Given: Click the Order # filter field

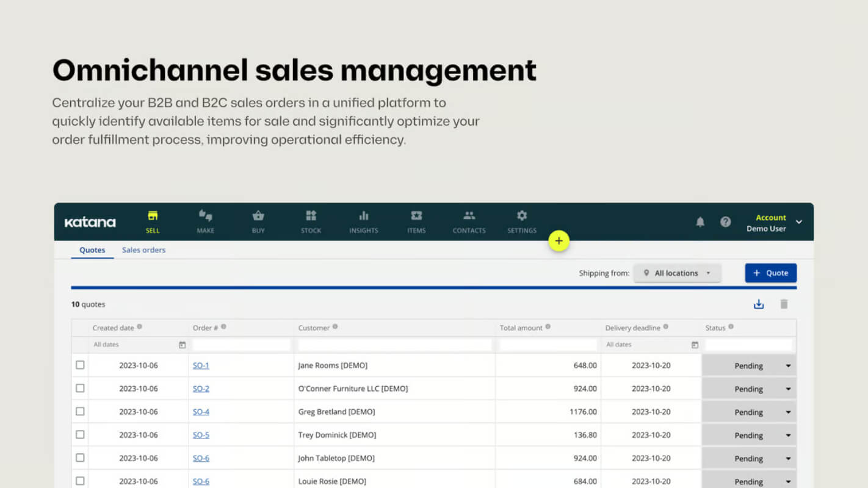Looking at the screenshot, I should click(241, 345).
